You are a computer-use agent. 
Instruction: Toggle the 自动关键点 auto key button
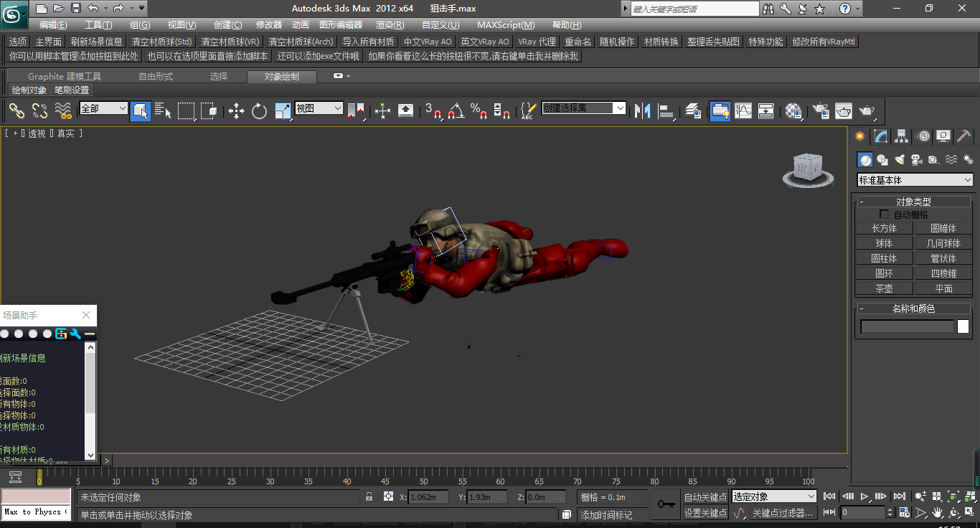tap(705, 497)
